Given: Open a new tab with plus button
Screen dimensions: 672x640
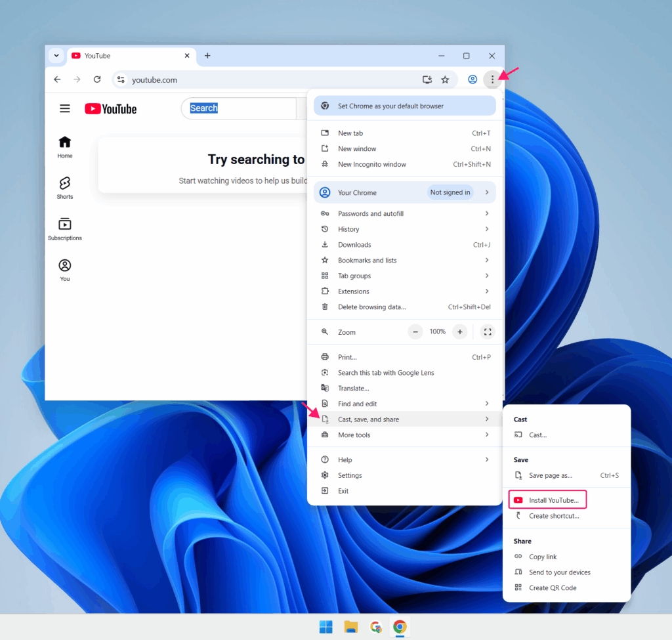Looking at the screenshot, I should (207, 56).
